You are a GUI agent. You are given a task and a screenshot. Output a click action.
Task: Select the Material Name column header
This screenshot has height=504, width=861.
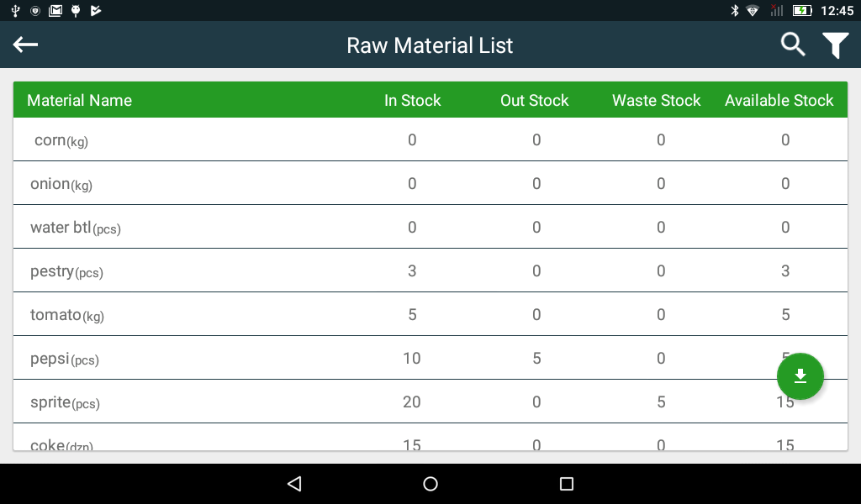point(80,100)
